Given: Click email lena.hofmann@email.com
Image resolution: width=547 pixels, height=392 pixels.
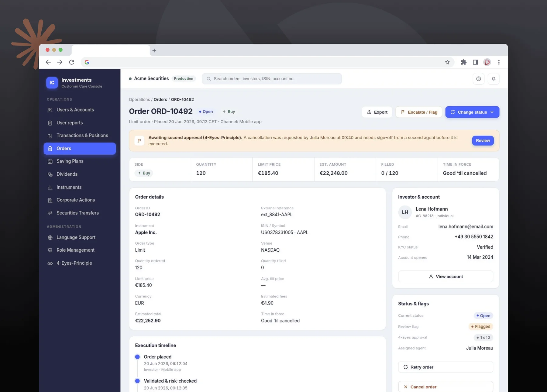Looking at the screenshot, I should point(466,227).
